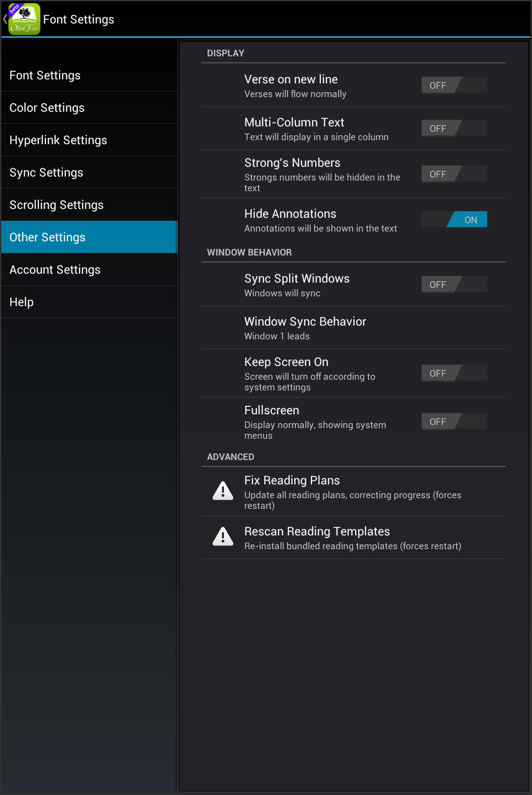Screen dimensions: 532x795
Task: Show Scrolling Settings
Action: tap(89, 205)
